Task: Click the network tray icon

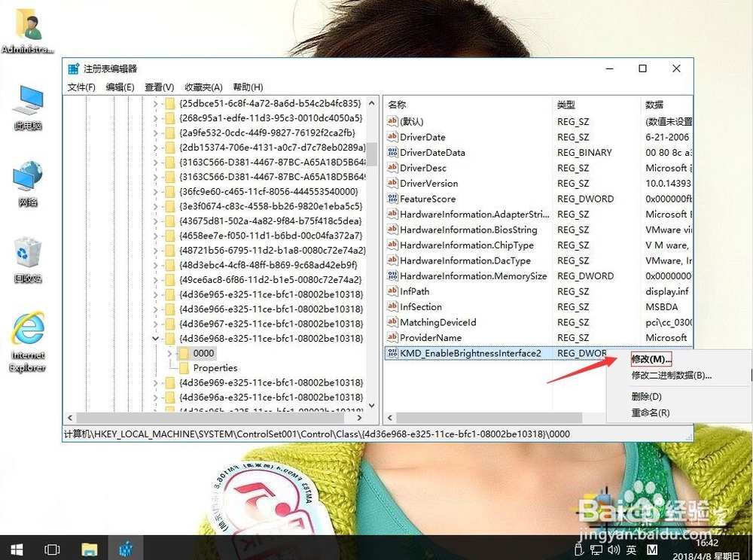Action: 596,549
